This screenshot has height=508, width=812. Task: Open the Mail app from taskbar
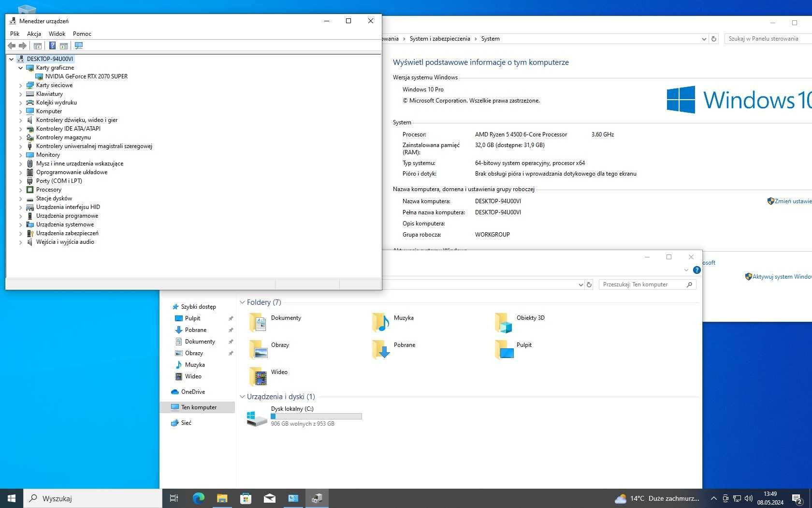tap(269, 498)
